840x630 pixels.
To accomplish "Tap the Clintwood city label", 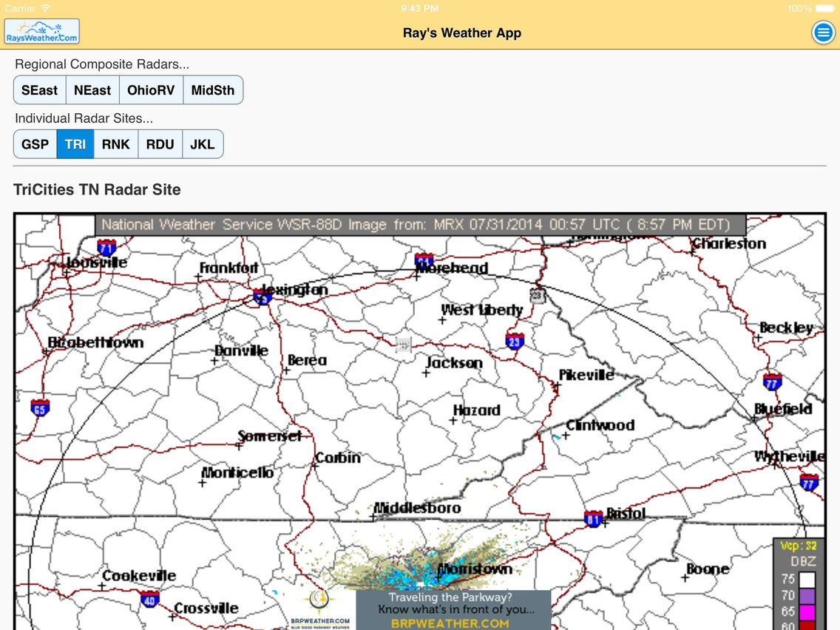I will coord(600,425).
